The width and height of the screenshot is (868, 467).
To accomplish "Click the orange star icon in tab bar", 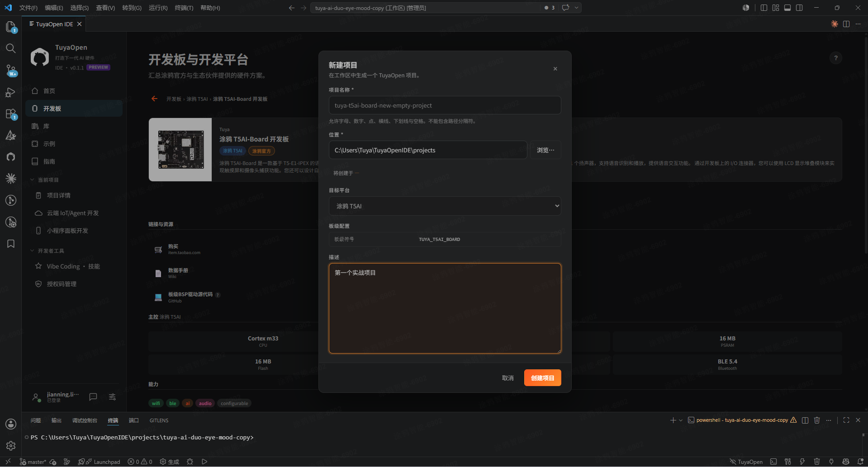I will pyautogui.click(x=835, y=24).
